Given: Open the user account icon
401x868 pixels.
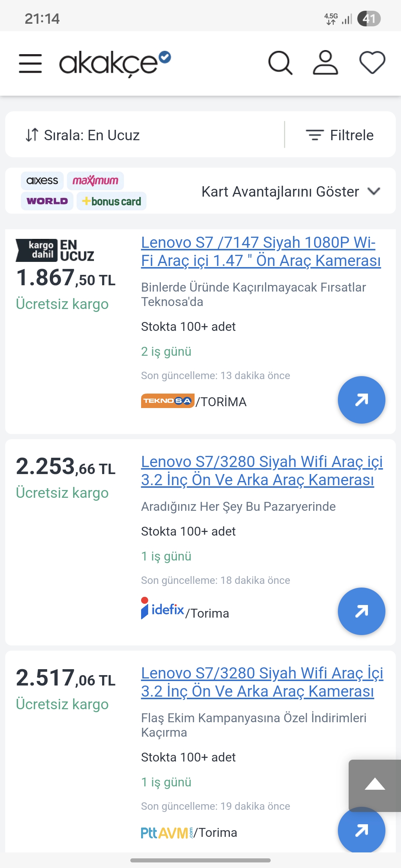Looking at the screenshot, I should [x=325, y=63].
